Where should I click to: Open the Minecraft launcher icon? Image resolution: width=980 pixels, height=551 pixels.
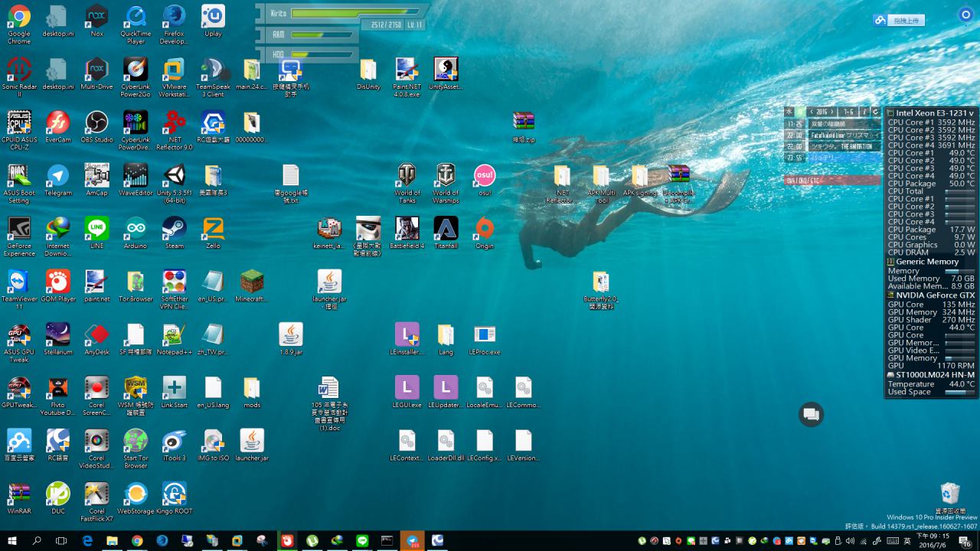coord(252,282)
